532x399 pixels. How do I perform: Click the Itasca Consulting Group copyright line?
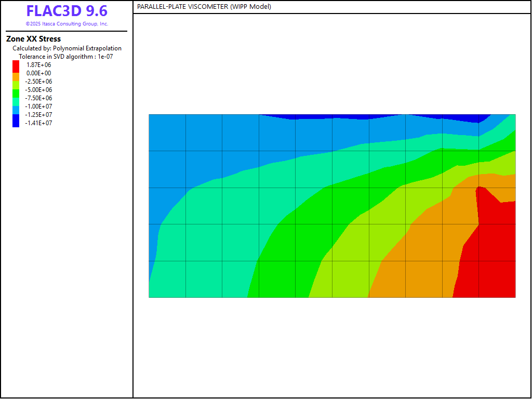66,24
